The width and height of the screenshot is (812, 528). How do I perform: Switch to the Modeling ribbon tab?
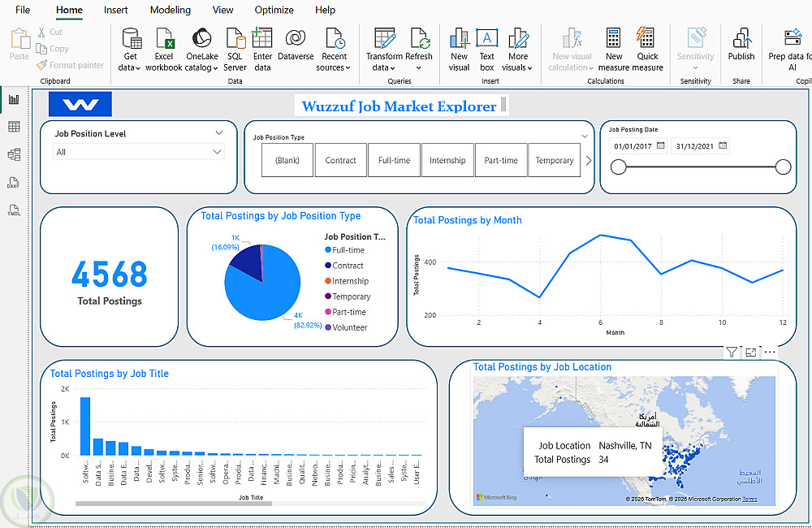coord(170,10)
